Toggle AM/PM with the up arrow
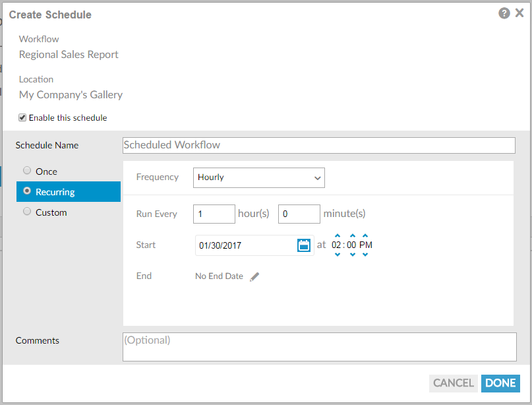The height and width of the screenshot is (405, 532). pos(365,235)
